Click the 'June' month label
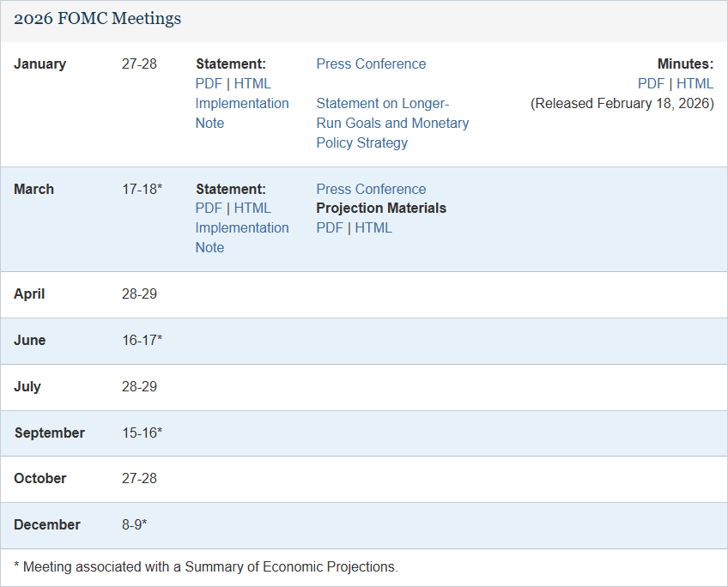 [30, 340]
